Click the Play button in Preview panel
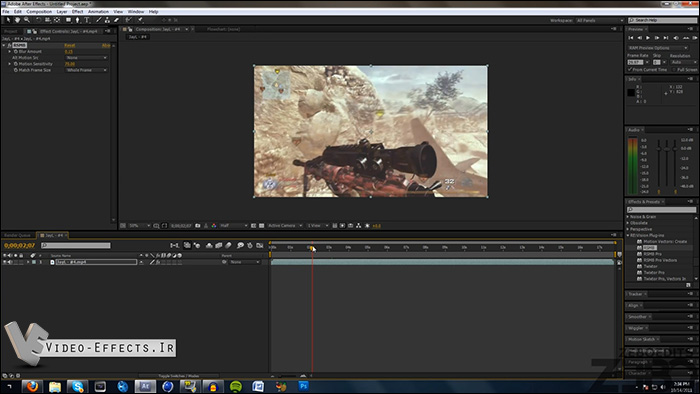This screenshot has width=700, height=394. tap(648, 38)
